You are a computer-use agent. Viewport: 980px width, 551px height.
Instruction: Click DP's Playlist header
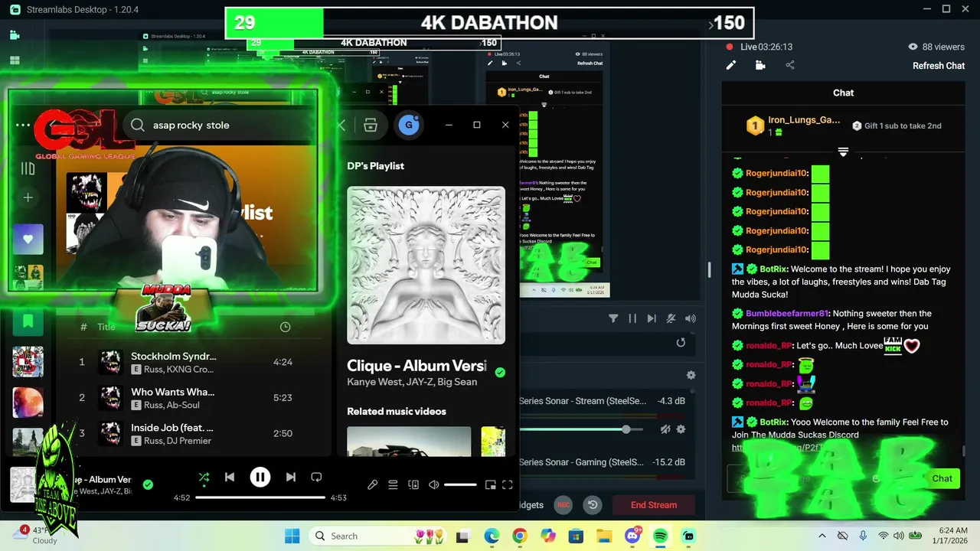point(375,166)
